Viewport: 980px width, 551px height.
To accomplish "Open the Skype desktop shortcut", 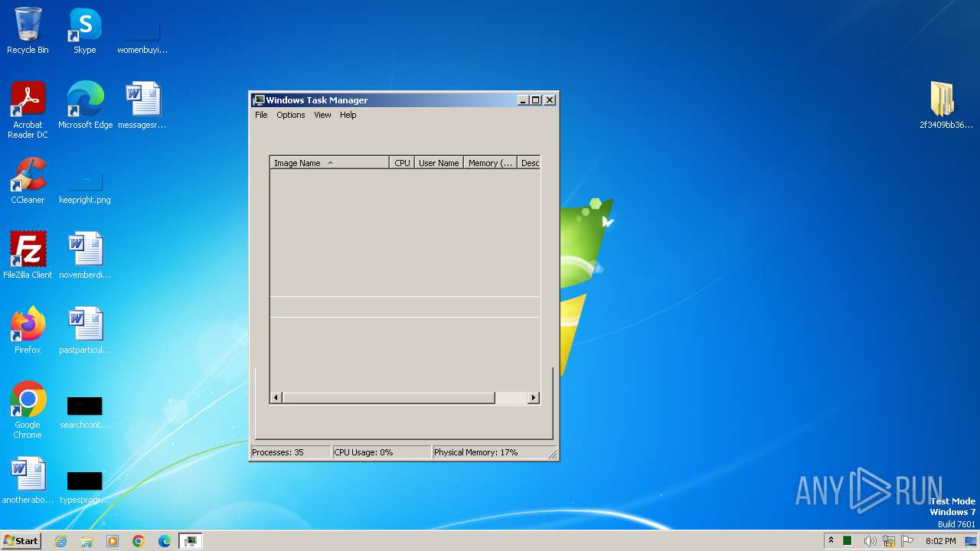I will click(x=85, y=31).
